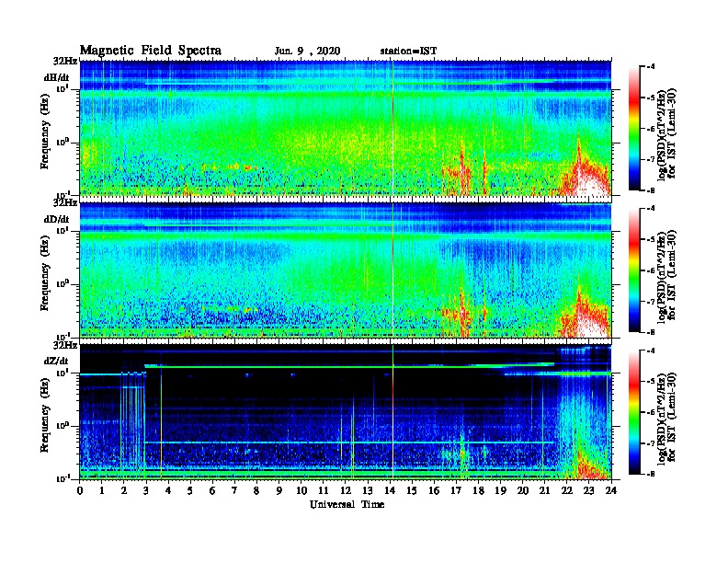Click the '-7' value on dD/dt color scale
The image size is (728, 563).
coord(651,302)
